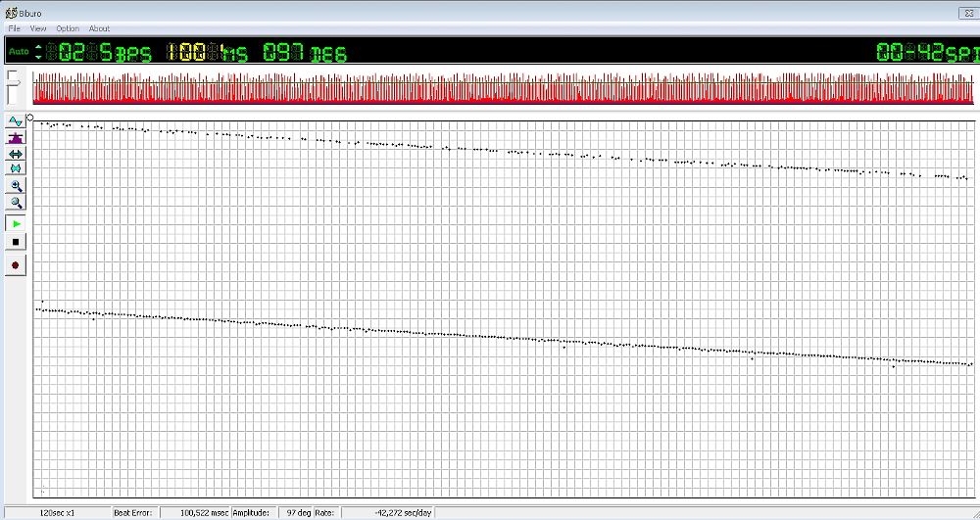Click the horizontal expand arrows icon
The width and height of the screenshot is (980, 520).
point(16,154)
